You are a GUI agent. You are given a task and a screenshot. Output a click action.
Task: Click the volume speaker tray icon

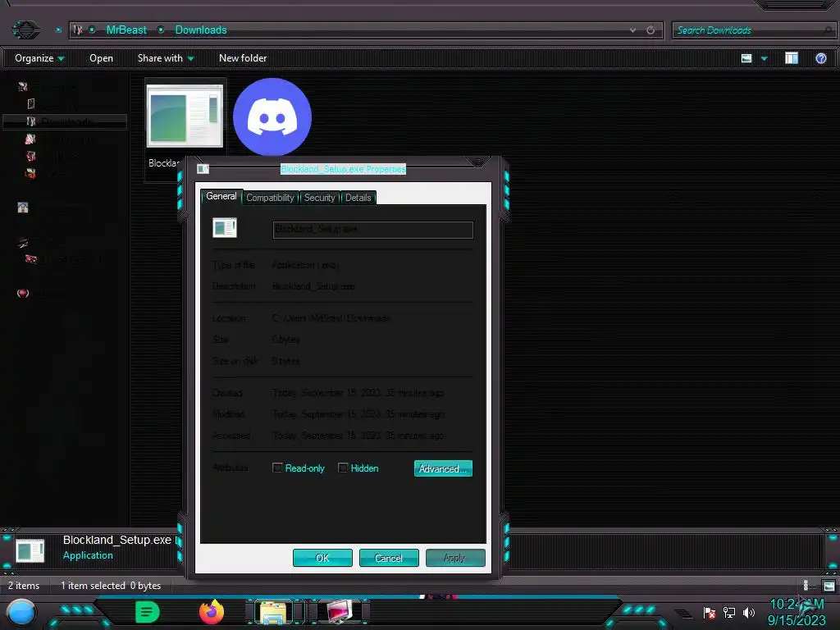click(x=748, y=612)
